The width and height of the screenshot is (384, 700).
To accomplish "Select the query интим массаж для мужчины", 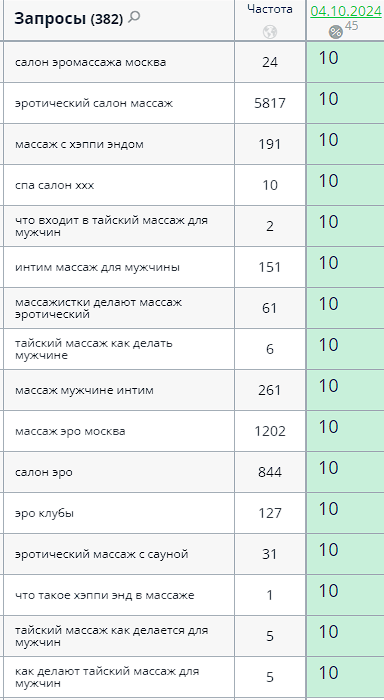I will [x=97, y=267].
